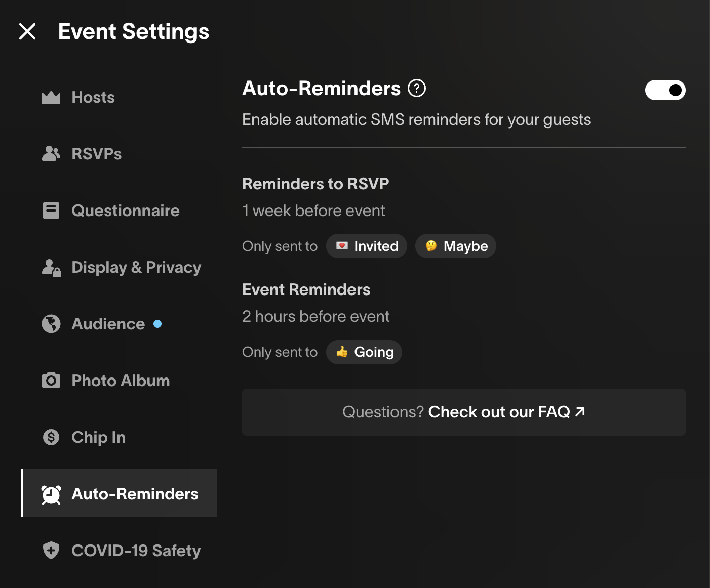Click the crown icon next to Hosts
The width and height of the screenshot is (710, 588).
coord(51,97)
